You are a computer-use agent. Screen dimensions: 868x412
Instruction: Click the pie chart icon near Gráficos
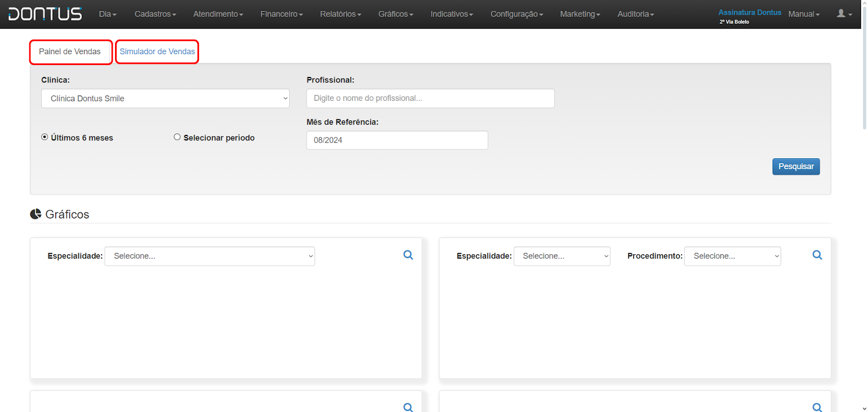36,214
